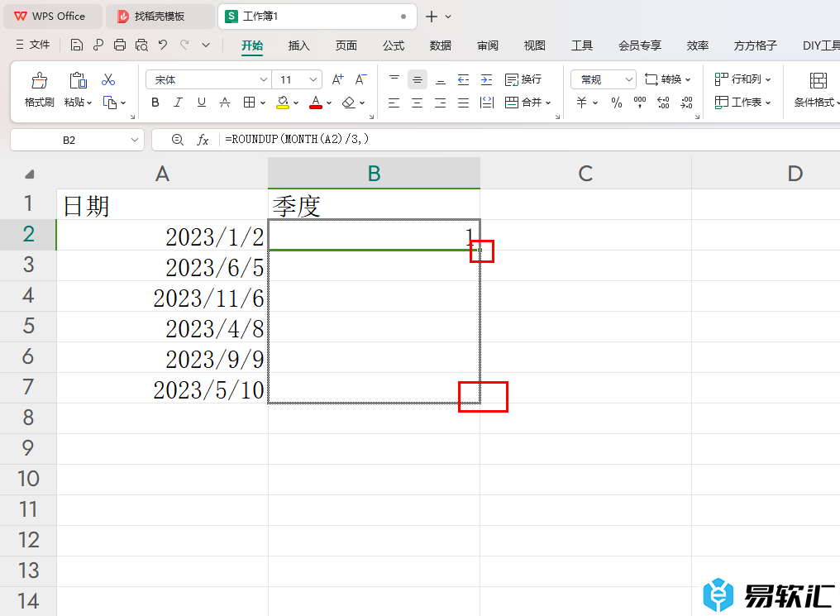Click currency format ¥ icon
This screenshot has height=616, width=840.
pos(582,103)
